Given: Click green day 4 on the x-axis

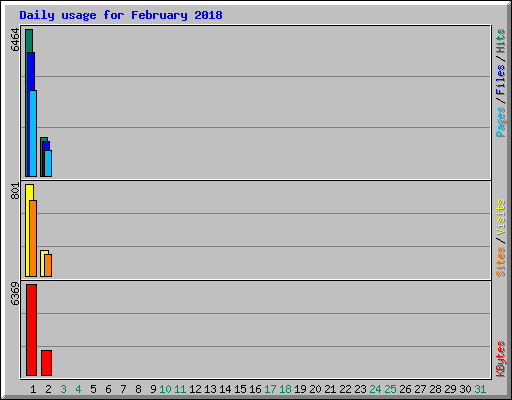Looking at the screenshot, I should coord(78,389).
